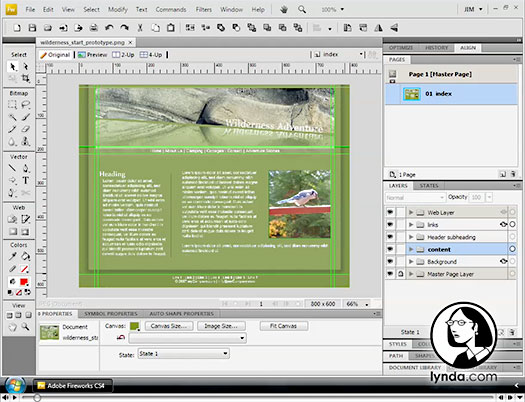
Task: Select the Paint Bucket tool
Action: [x=25, y=256]
